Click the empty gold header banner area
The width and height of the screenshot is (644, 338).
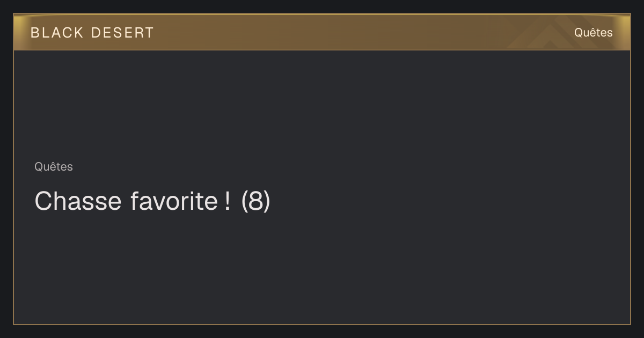pos(349,32)
